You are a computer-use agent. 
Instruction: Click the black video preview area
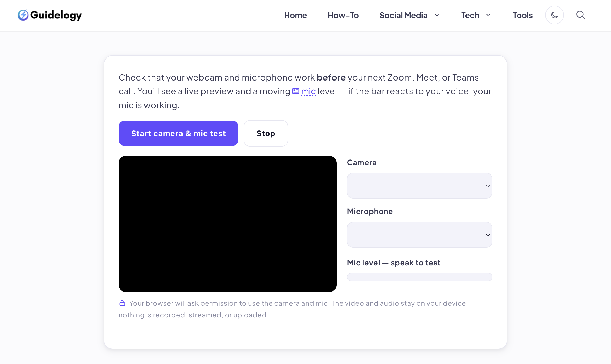228,224
